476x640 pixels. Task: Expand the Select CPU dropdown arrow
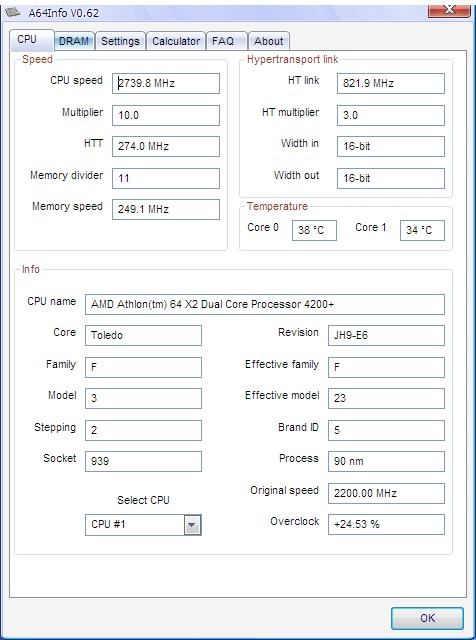pos(192,525)
